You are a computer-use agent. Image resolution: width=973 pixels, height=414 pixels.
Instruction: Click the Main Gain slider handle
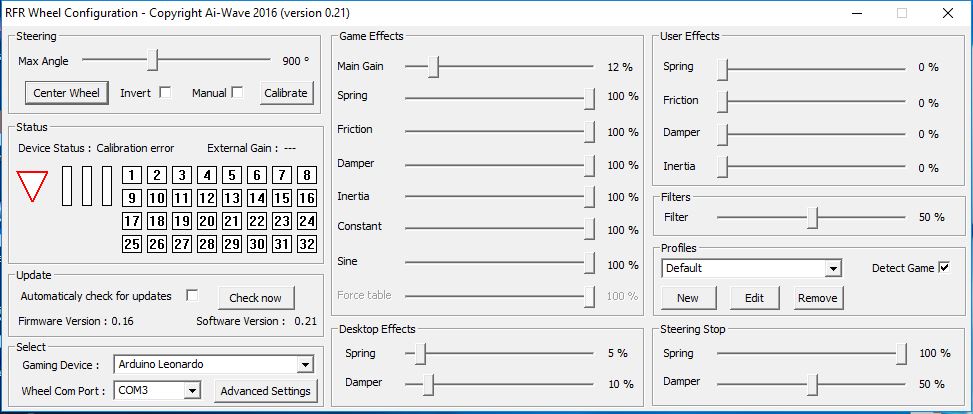[434, 67]
